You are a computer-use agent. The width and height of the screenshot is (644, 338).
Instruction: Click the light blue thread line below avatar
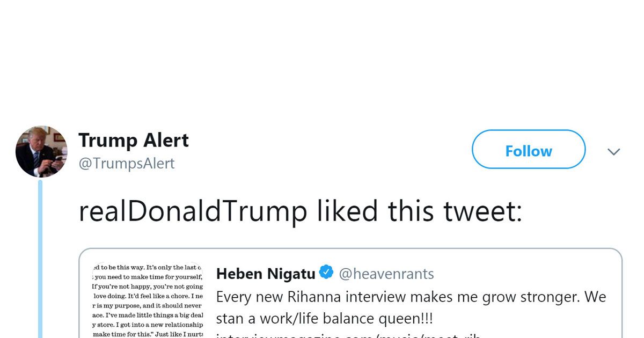pos(41,258)
